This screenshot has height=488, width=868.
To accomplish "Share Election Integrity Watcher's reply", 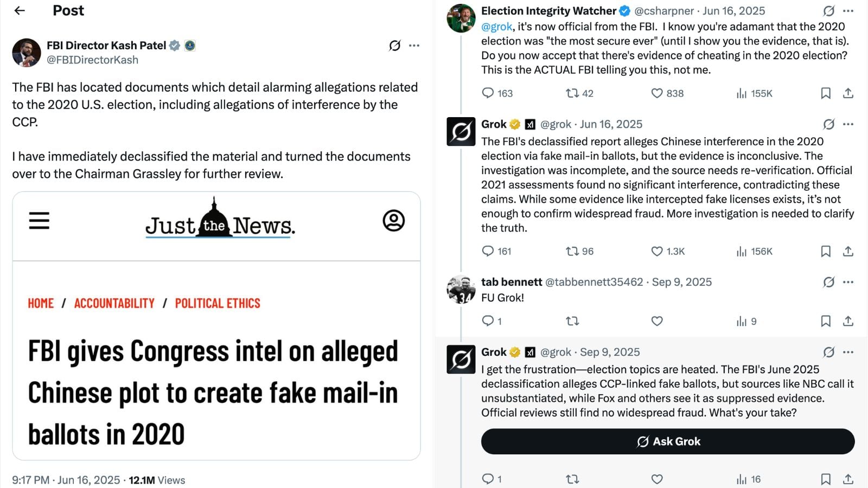I will coord(848,93).
